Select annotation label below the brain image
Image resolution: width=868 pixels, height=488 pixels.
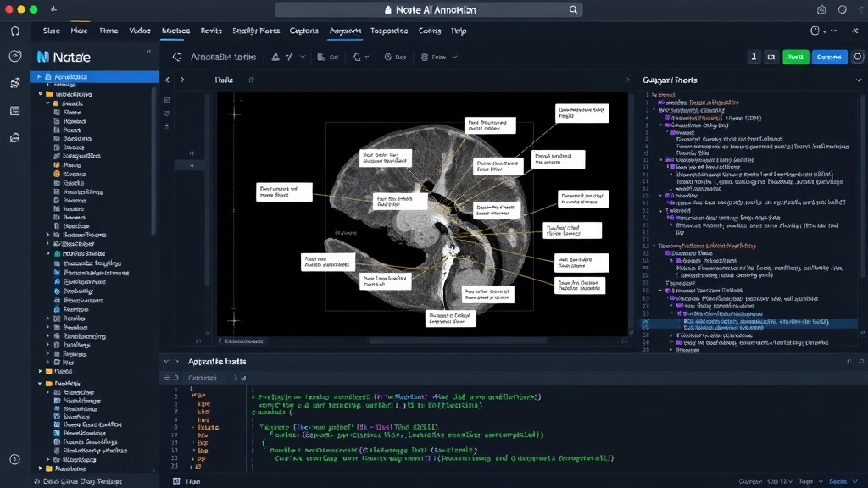coord(451,319)
